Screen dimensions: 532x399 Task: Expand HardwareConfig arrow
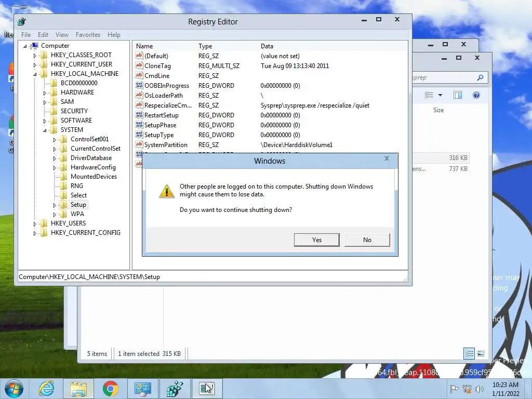[x=54, y=168]
